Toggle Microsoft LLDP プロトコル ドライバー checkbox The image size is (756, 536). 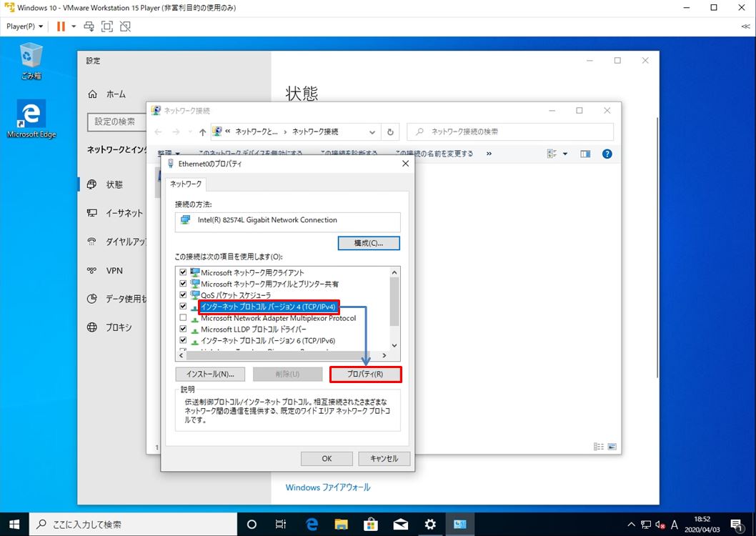(x=183, y=329)
